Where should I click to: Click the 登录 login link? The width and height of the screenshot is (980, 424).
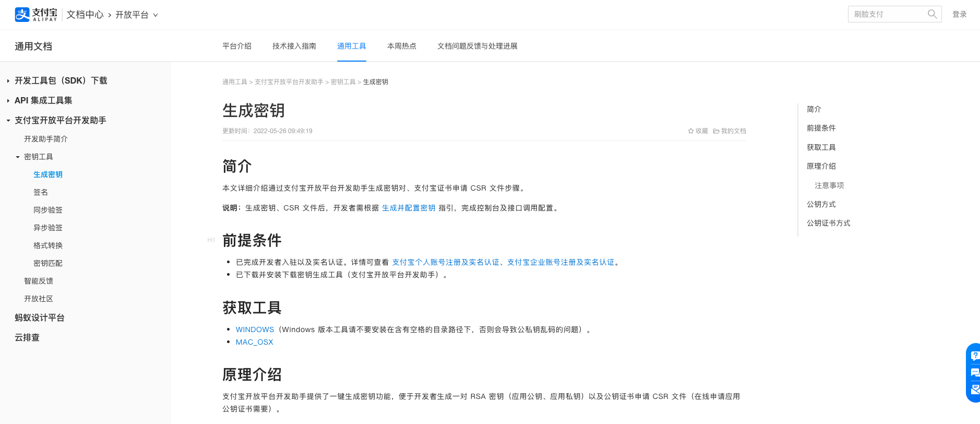click(x=960, y=14)
